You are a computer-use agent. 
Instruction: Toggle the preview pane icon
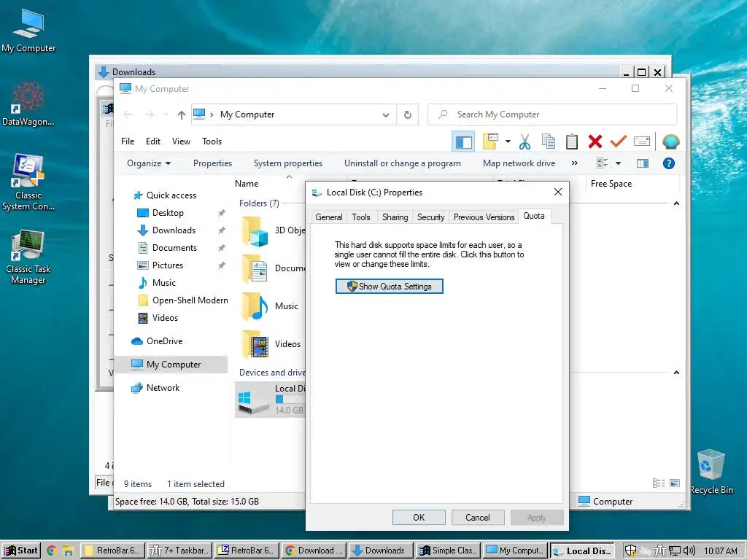pyautogui.click(x=643, y=163)
